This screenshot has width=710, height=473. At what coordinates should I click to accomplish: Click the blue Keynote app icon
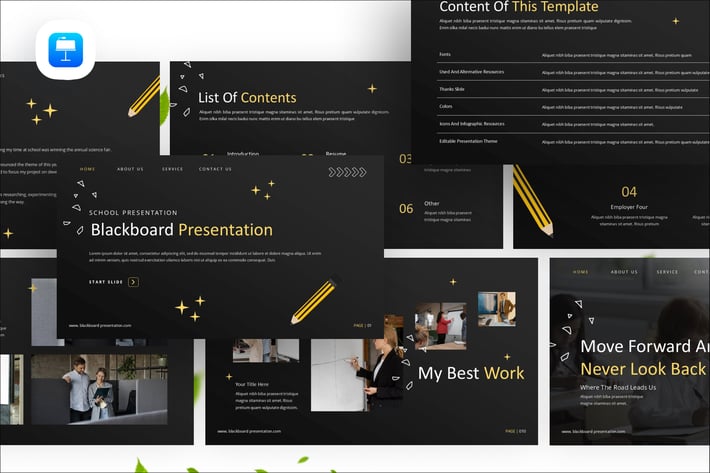[x=66, y=50]
